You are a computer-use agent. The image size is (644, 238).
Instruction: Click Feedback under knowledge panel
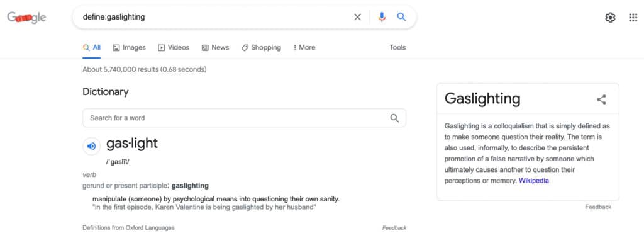[x=598, y=207]
